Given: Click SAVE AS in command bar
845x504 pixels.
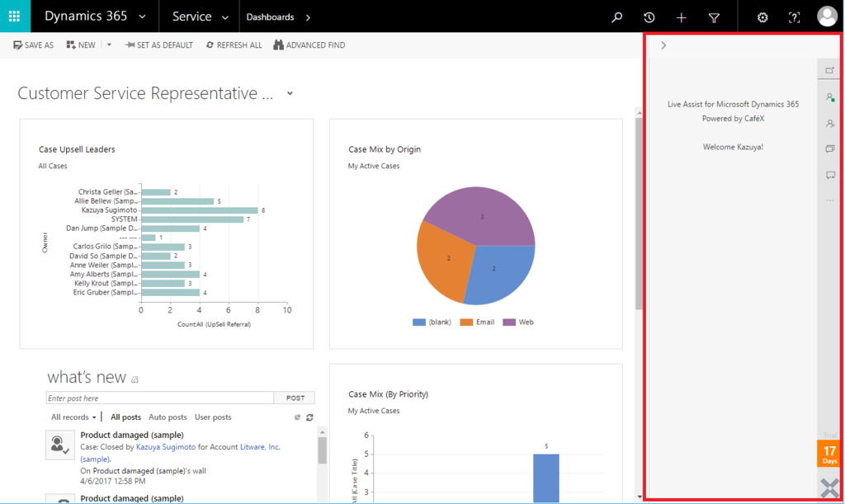Looking at the screenshot, I should (x=33, y=45).
